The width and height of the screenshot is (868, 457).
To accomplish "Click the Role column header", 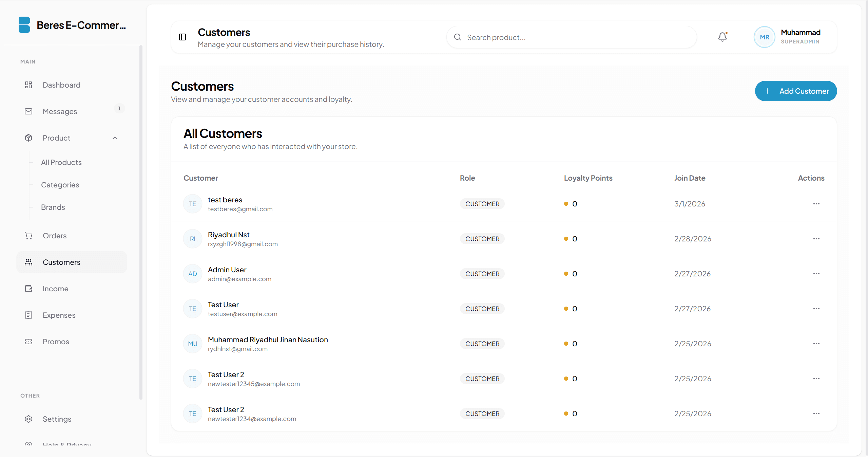I will [467, 178].
